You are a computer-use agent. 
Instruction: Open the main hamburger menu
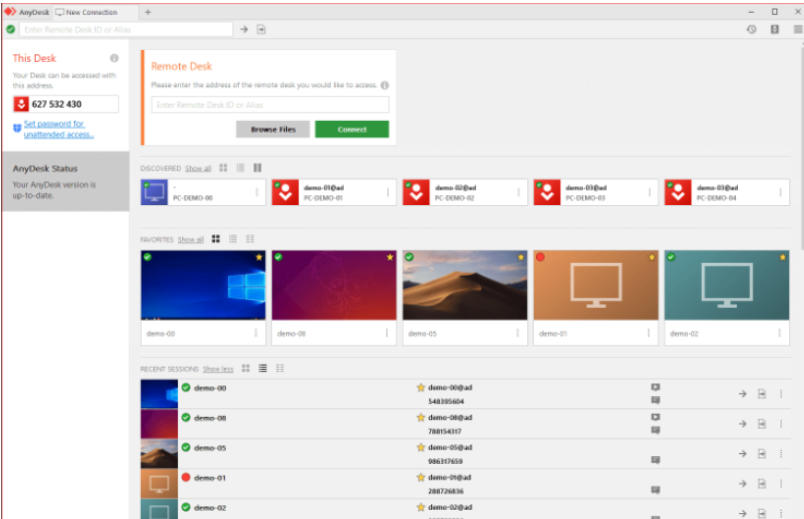click(797, 30)
